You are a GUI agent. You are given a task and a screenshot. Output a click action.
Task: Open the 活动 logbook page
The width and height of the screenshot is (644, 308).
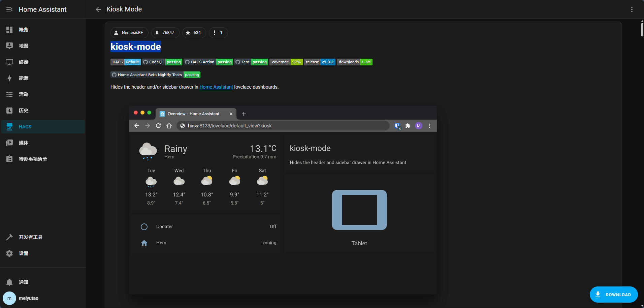pos(24,94)
